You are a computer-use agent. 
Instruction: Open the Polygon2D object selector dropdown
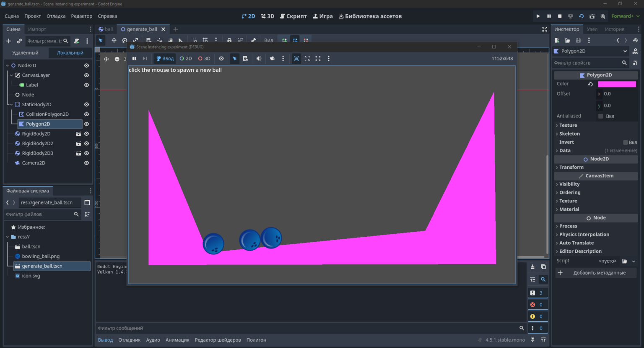pos(591,51)
